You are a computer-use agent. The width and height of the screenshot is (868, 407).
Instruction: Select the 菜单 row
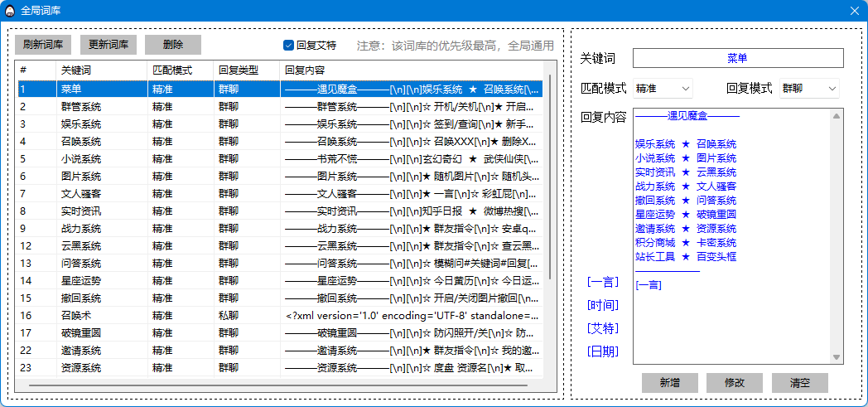pyautogui.click(x=279, y=90)
